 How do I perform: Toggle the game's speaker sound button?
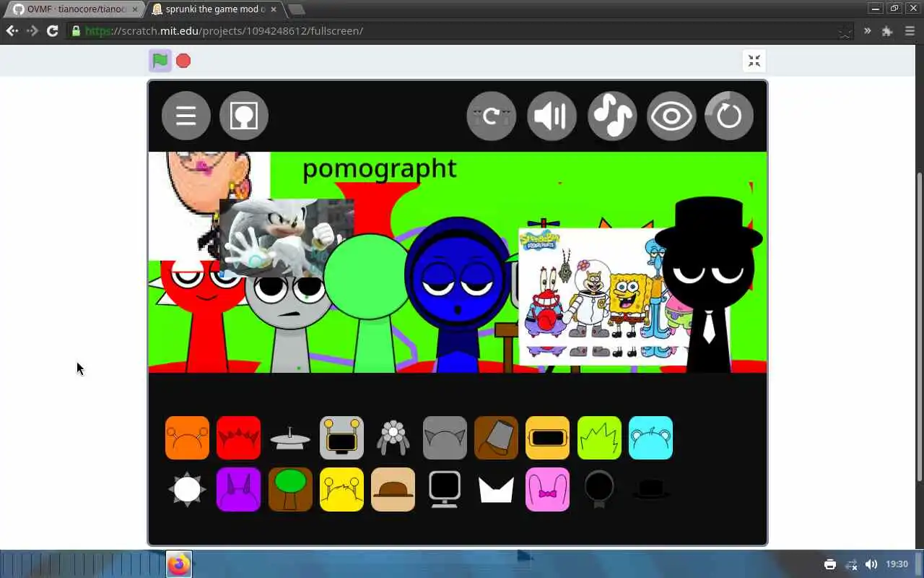pos(552,116)
